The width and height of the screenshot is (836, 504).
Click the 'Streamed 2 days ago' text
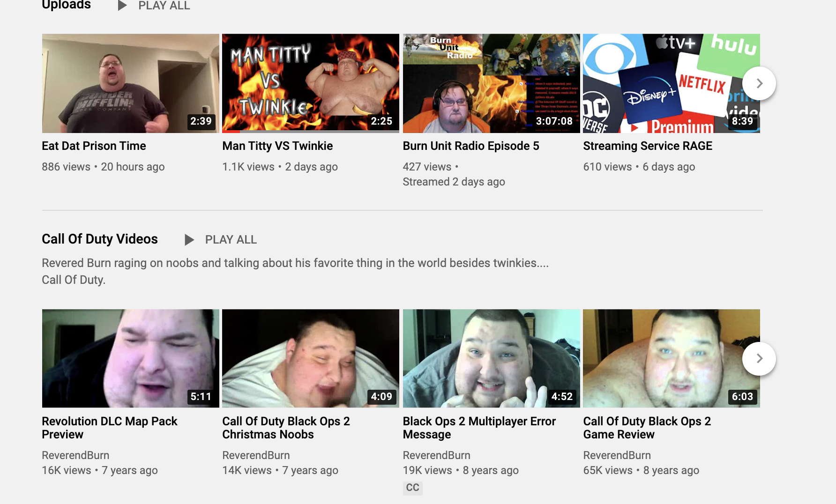point(454,182)
